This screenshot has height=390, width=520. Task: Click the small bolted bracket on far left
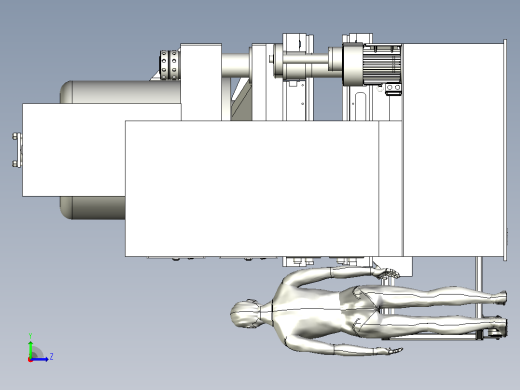17,150
